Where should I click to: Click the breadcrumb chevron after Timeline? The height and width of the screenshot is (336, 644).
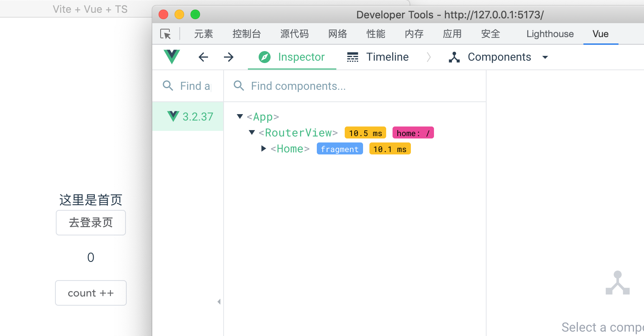(429, 57)
